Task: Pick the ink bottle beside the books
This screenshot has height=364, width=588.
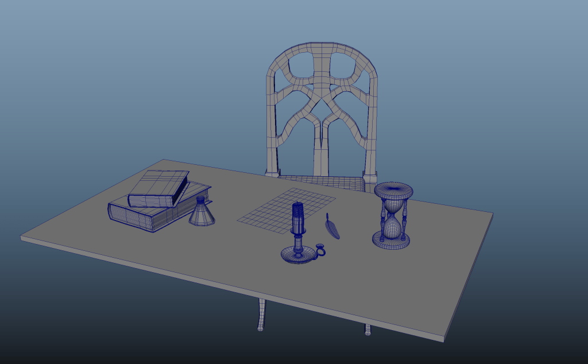Action: click(x=202, y=215)
